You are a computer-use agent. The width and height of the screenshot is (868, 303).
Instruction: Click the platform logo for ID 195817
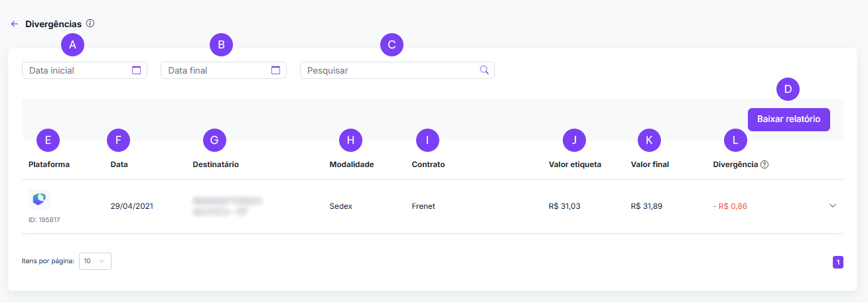(x=39, y=200)
